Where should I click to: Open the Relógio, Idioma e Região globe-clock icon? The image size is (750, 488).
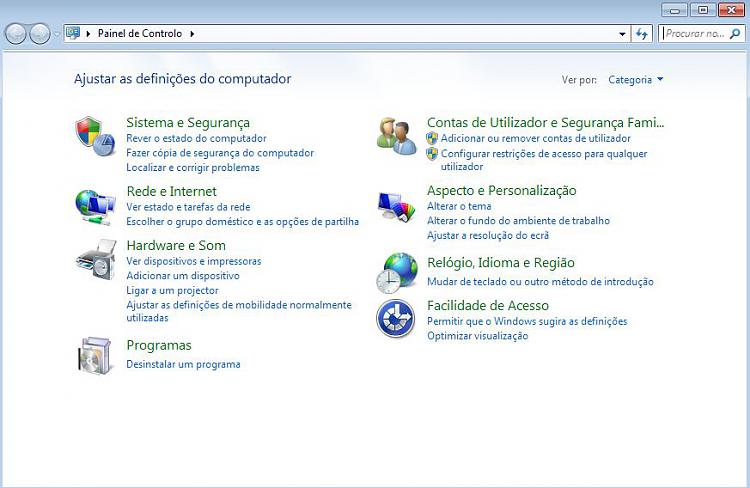[x=396, y=273]
